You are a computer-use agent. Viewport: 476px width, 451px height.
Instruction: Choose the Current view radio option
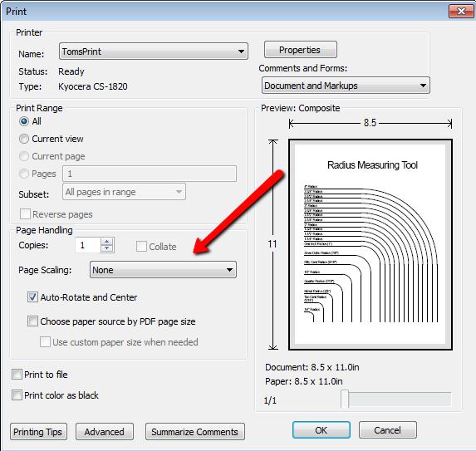tap(24, 139)
